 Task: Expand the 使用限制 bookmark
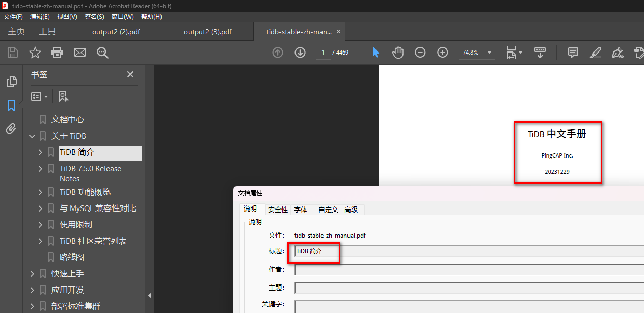click(x=40, y=225)
